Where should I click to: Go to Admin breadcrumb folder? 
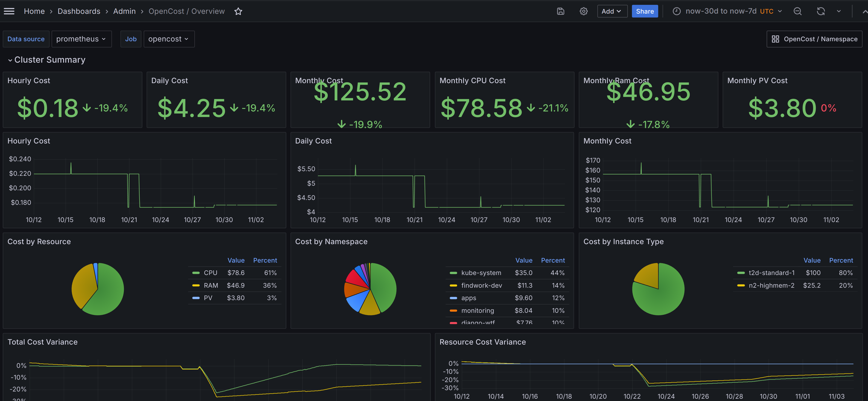click(x=124, y=12)
